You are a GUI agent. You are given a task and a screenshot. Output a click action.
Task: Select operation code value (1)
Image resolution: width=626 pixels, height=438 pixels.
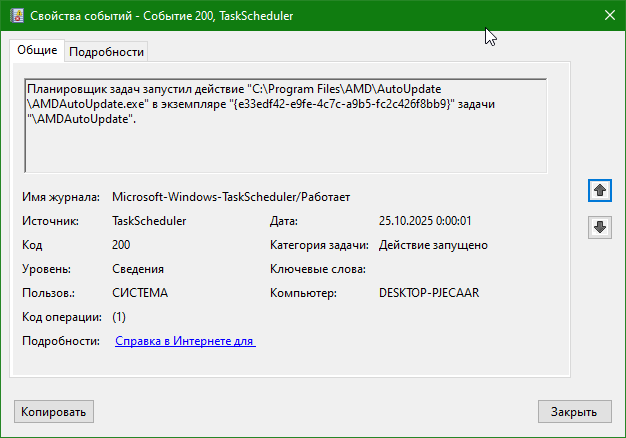119,317
